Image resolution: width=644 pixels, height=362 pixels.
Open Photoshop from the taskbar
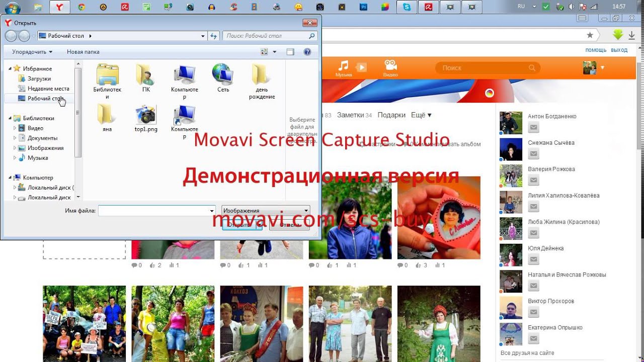[x=363, y=7]
